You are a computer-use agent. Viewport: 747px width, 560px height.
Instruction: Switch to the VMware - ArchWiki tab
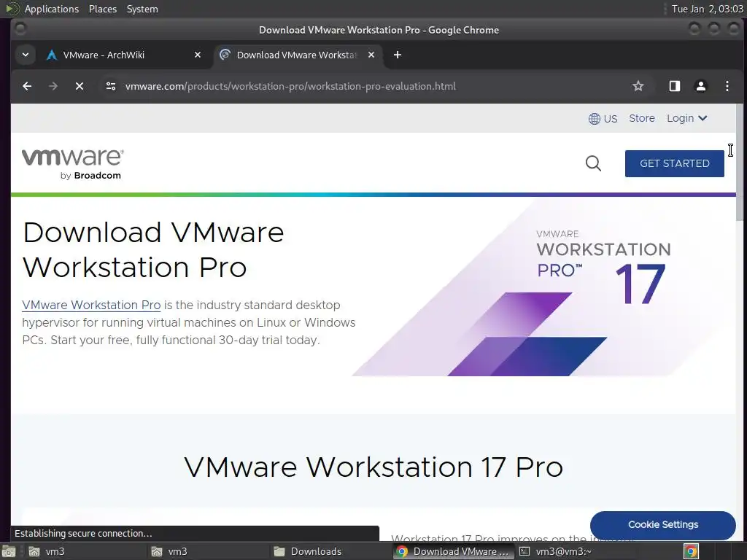123,55
